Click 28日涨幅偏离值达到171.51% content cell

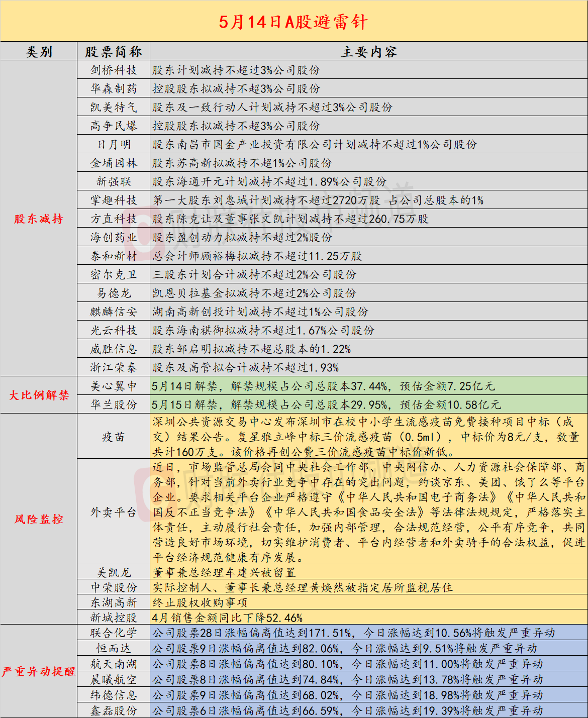369,633
